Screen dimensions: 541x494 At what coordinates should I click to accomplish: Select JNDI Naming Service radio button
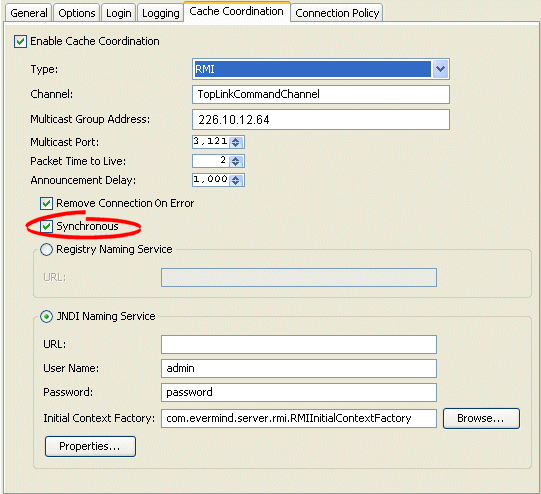tap(46, 316)
